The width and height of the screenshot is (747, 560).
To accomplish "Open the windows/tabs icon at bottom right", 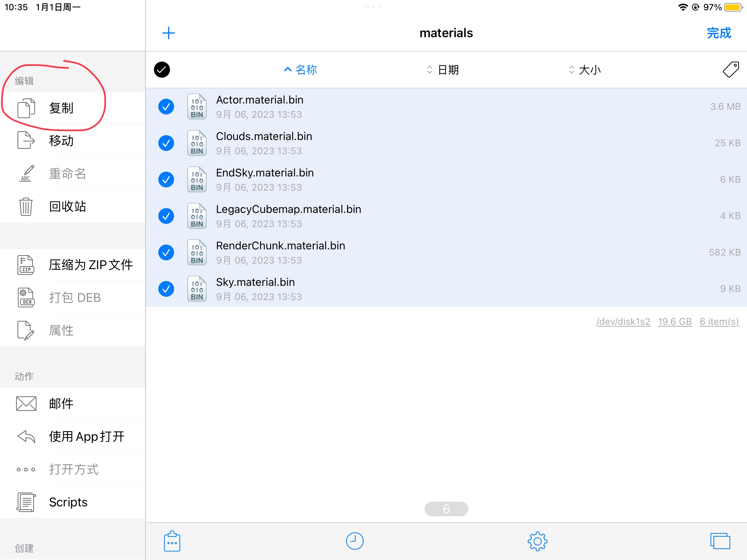I will click(720, 541).
